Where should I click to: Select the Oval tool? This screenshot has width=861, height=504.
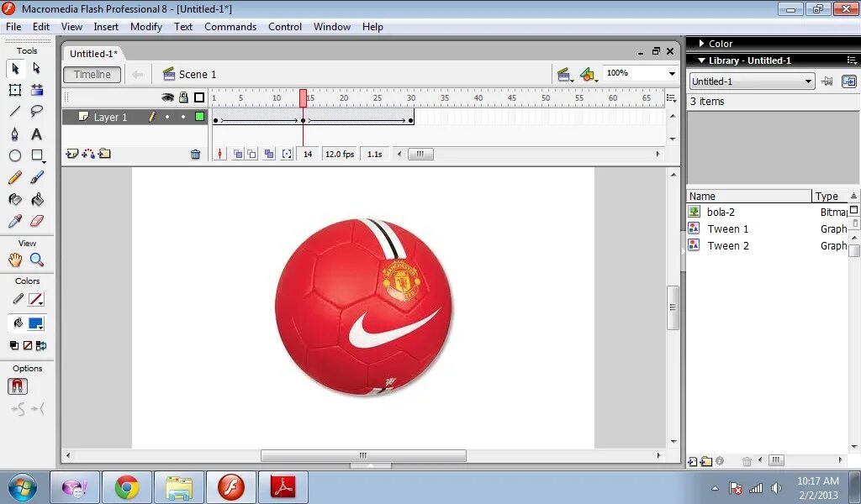click(x=15, y=155)
